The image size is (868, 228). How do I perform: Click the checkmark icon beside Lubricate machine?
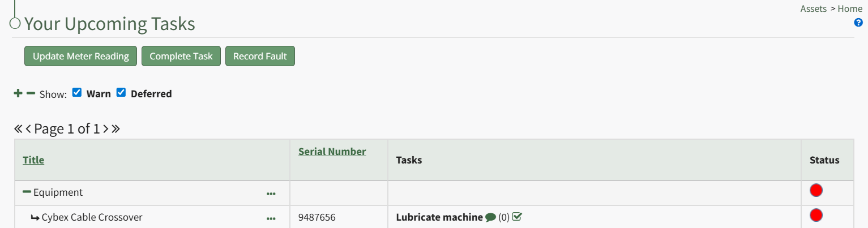point(516,217)
